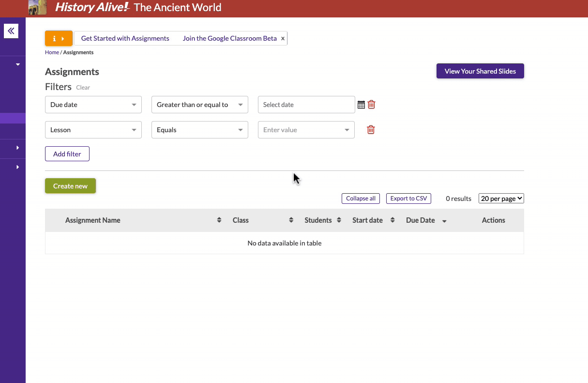Delete the Due date filter using trash icon

click(371, 104)
